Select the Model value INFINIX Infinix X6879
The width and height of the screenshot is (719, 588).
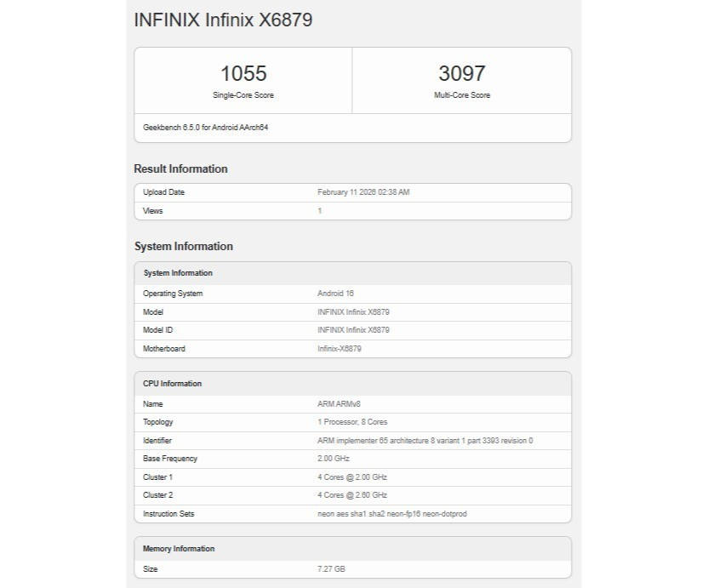click(353, 312)
